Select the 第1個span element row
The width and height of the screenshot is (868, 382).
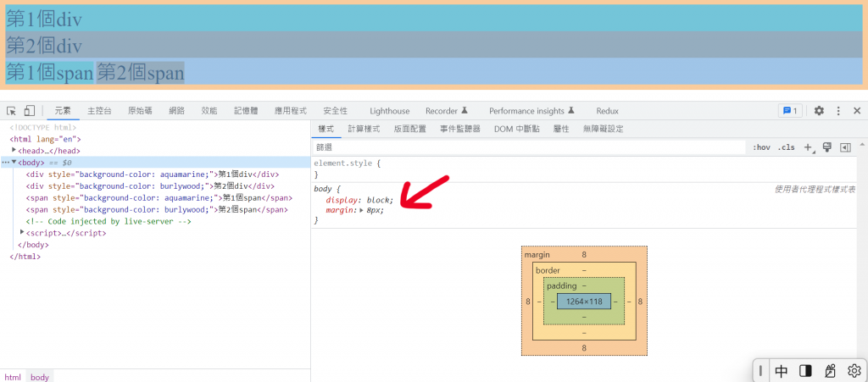tap(159, 198)
